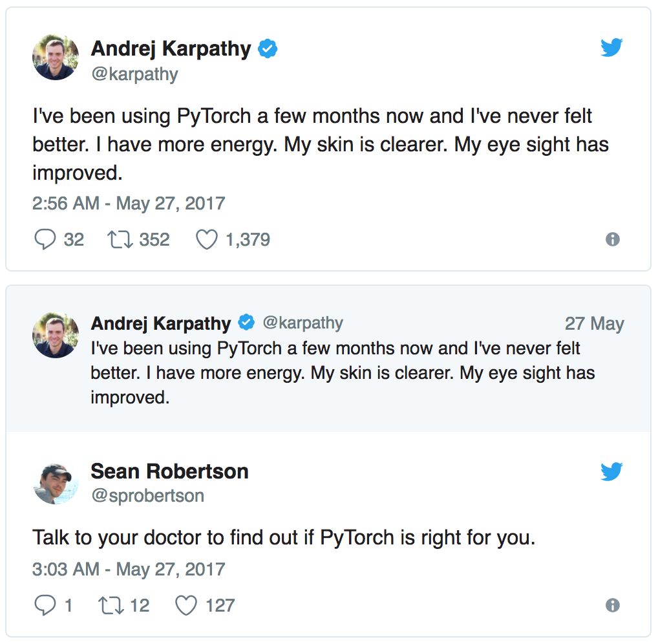Visit the @sprobertson handle link

147,496
